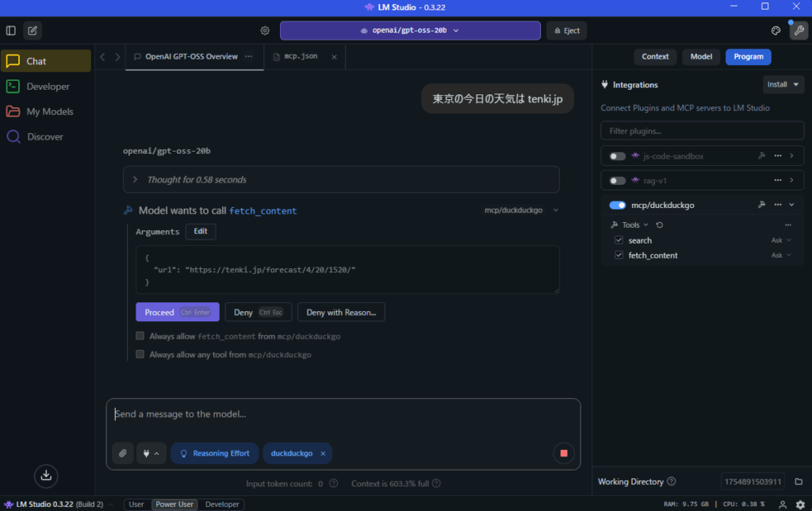
Task: Open the openai/gpt-oss-20b model selector
Action: [410, 31]
